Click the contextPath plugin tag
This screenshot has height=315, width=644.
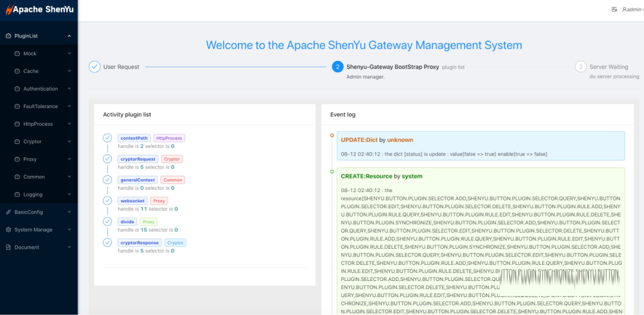pyautogui.click(x=134, y=138)
